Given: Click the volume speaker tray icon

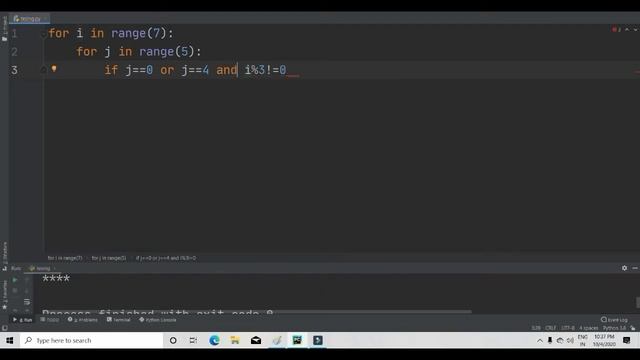Looking at the screenshot, I should pyautogui.click(x=570, y=340).
